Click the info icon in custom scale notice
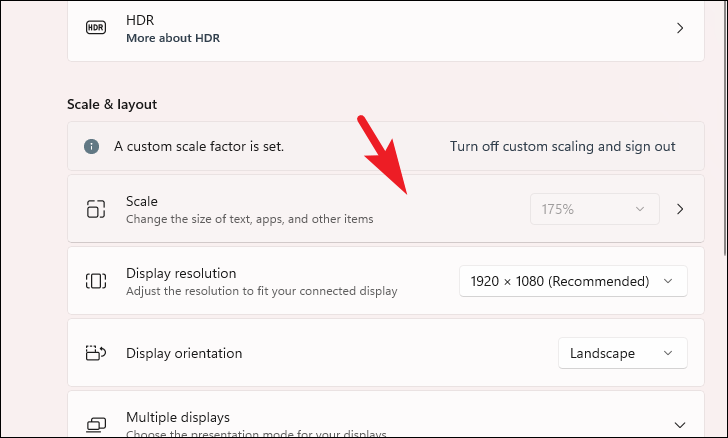 click(x=92, y=146)
